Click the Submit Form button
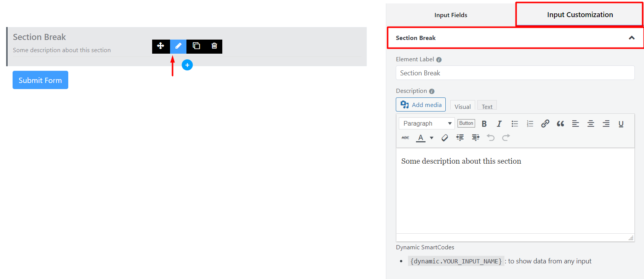 (40, 80)
